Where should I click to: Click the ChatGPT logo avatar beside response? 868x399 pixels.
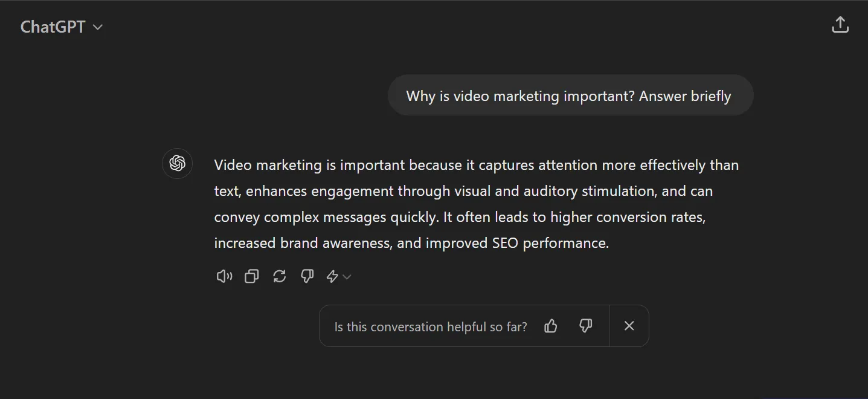(x=177, y=163)
